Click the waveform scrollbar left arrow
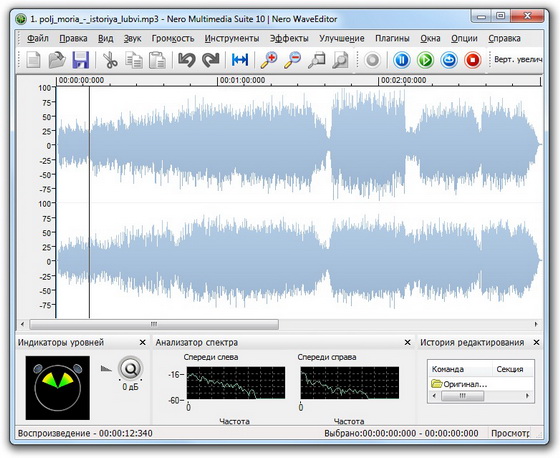560x458 pixels. 22,324
